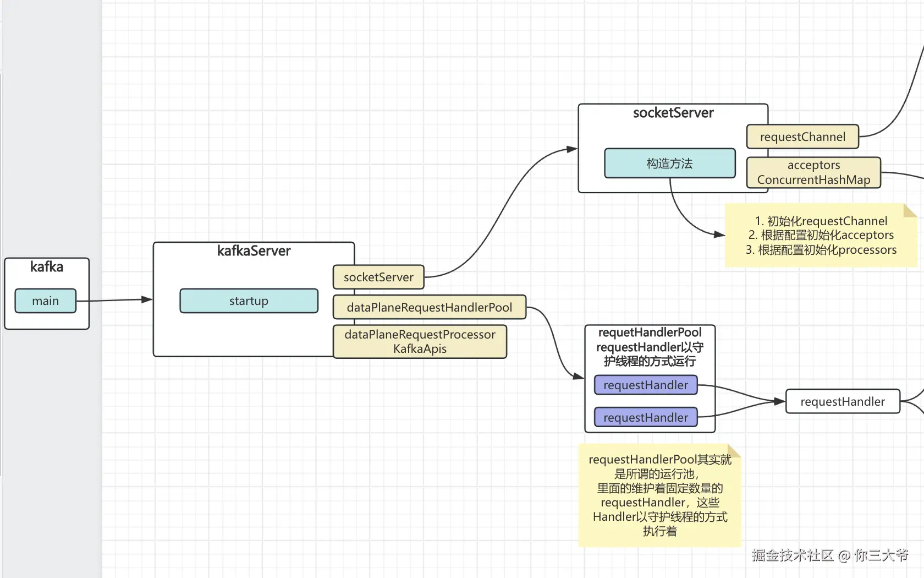
Task: Click the bold socketServer container title
Action: click(673, 113)
